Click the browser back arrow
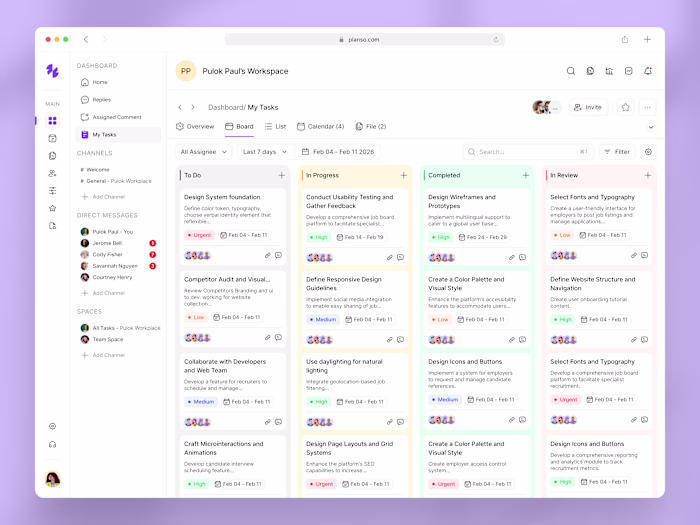The image size is (700, 525). 86,39
